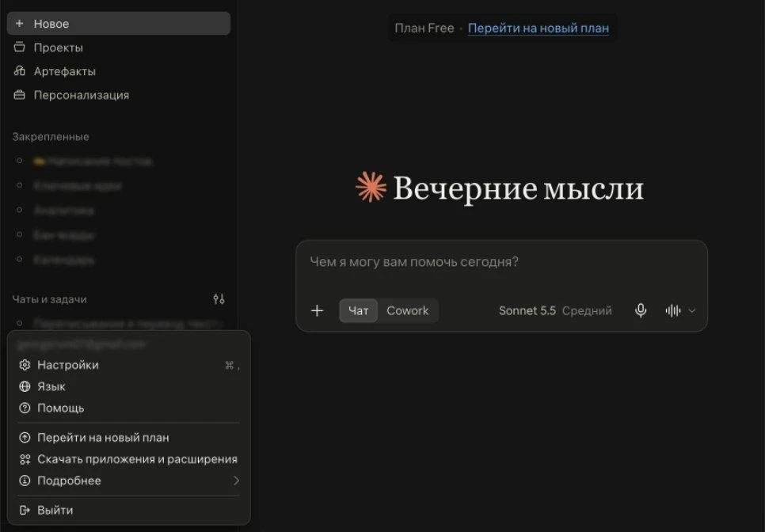Switch to Cowork mode
765x532 pixels.
(407, 310)
